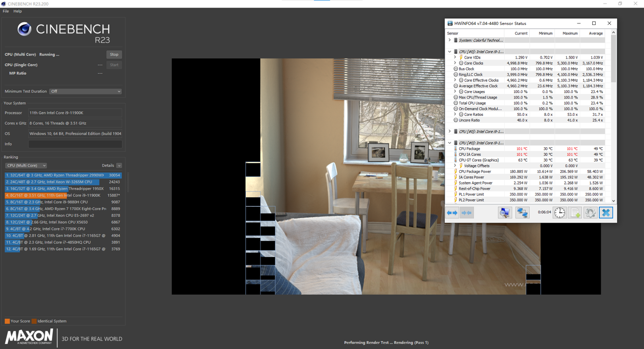The height and width of the screenshot is (349, 644).
Task: Select the Rest-of-Chip Power sensor row
Action: pos(525,188)
